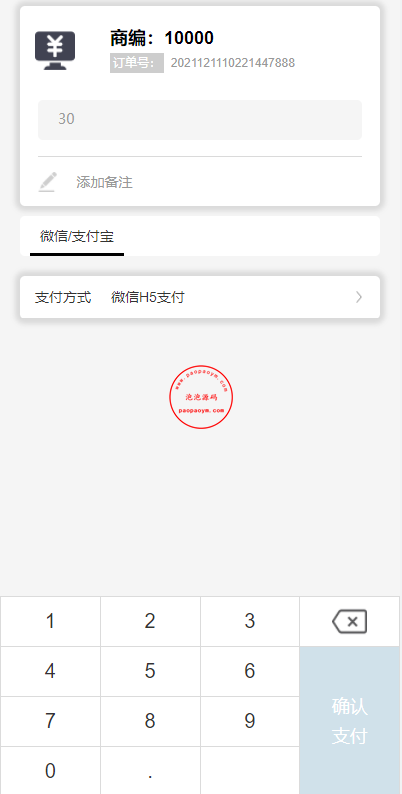This screenshot has height=794, width=402.
Task: Tap keypad digit 3
Action: 250,621
